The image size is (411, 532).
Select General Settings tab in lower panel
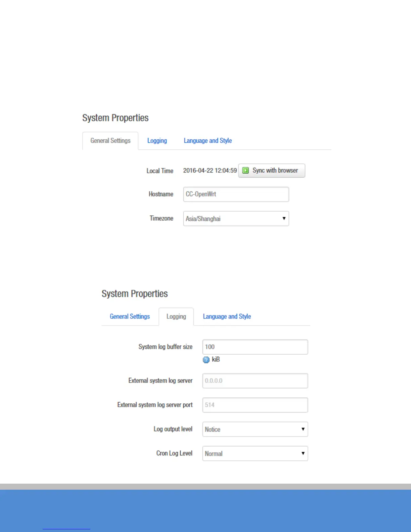[130, 316]
